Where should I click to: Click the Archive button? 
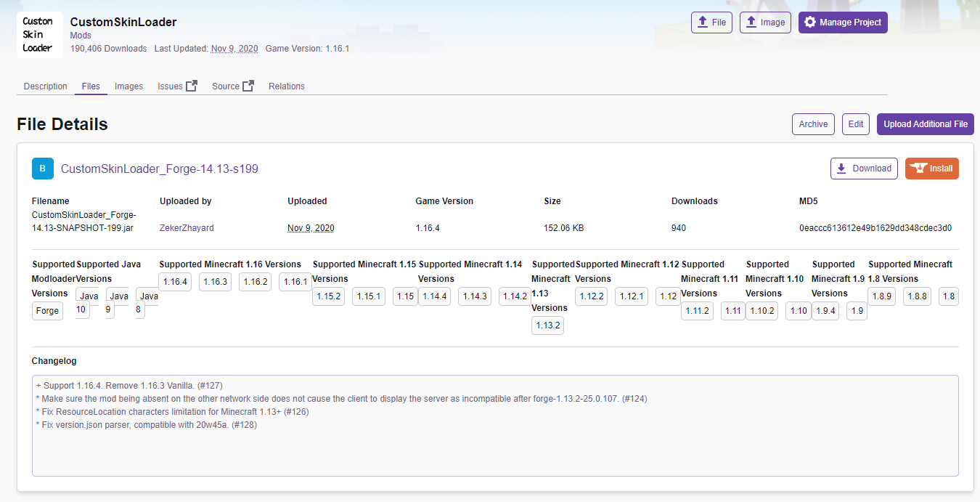point(813,124)
